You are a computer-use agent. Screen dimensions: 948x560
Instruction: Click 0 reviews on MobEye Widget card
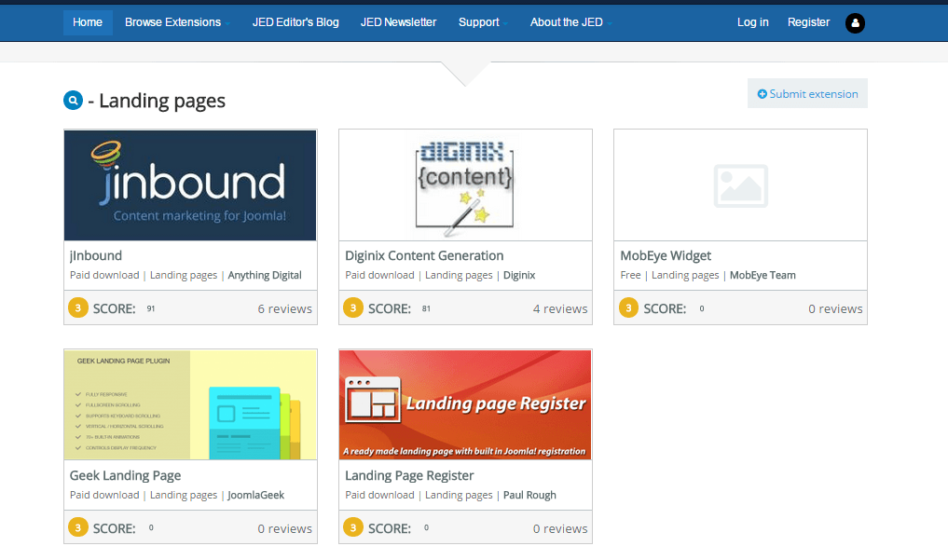coord(835,308)
